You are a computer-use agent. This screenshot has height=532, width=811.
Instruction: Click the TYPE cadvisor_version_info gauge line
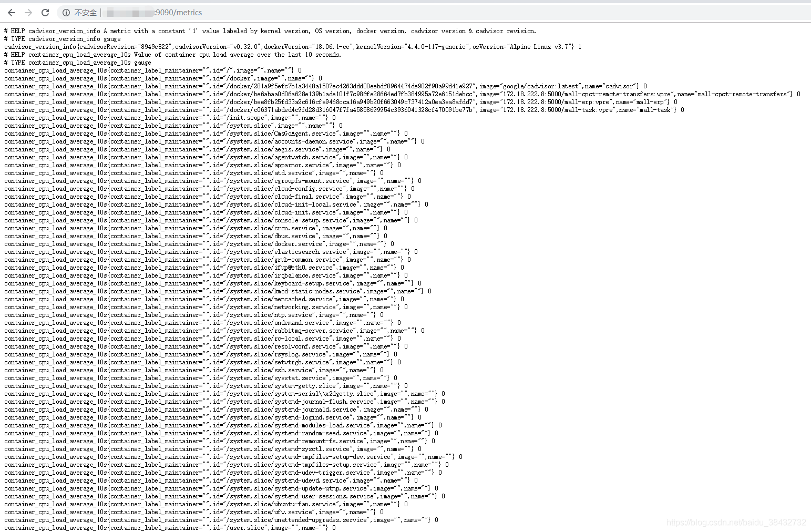tap(63, 39)
